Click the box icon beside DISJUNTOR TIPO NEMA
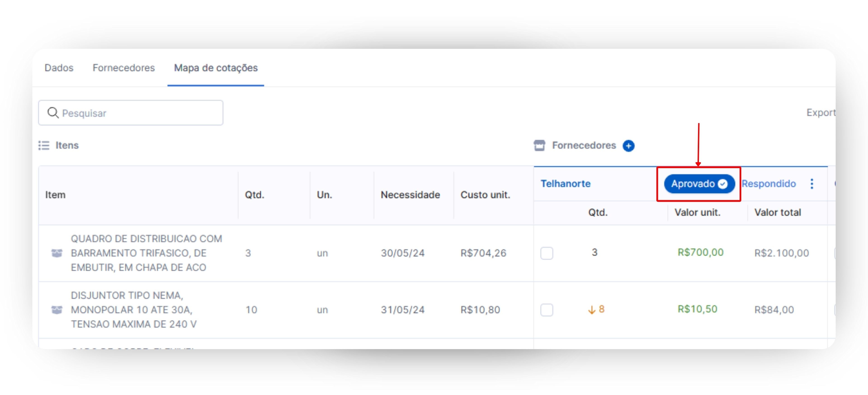The image size is (868, 395). (x=57, y=309)
